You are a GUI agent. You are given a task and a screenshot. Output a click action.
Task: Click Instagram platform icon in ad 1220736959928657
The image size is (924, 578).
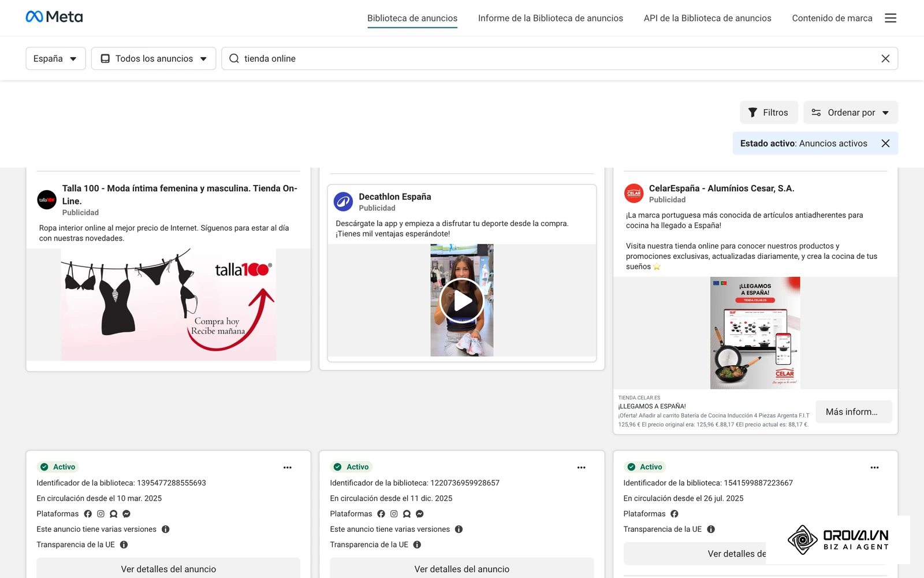point(394,514)
